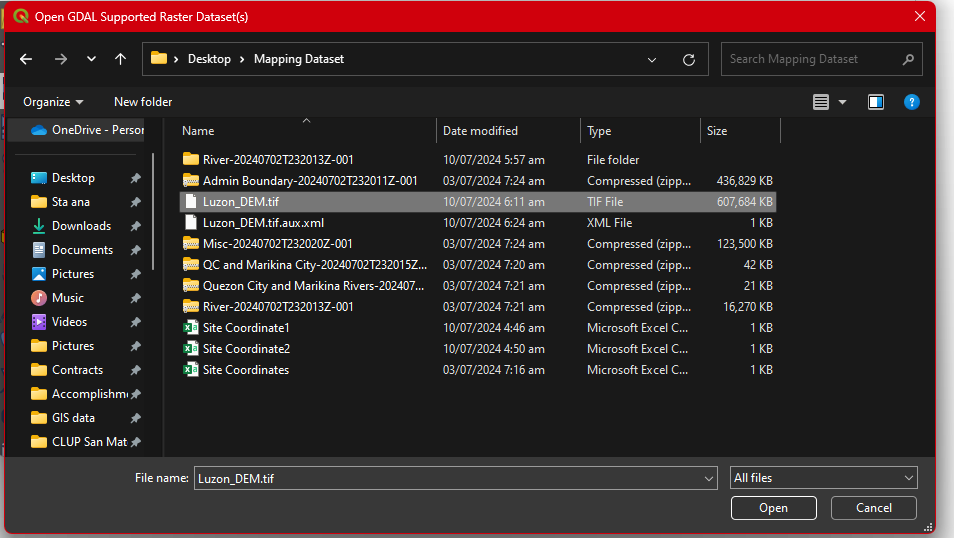Image resolution: width=954 pixels, height=538 pixels.
Task: Sort files by Date modified column
Action: pyautogui.click(x=481, y=131)
